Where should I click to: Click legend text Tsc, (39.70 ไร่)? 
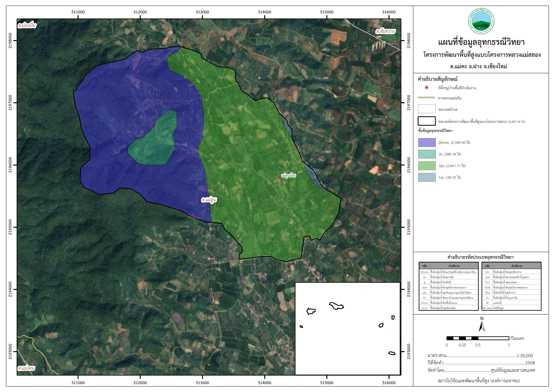tap(450, 177)
